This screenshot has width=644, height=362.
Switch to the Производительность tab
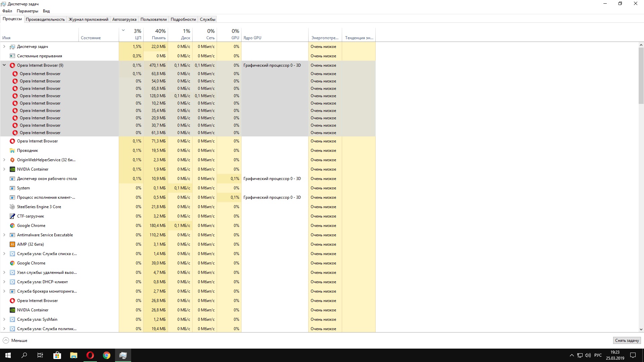click(x=45, y=19)
